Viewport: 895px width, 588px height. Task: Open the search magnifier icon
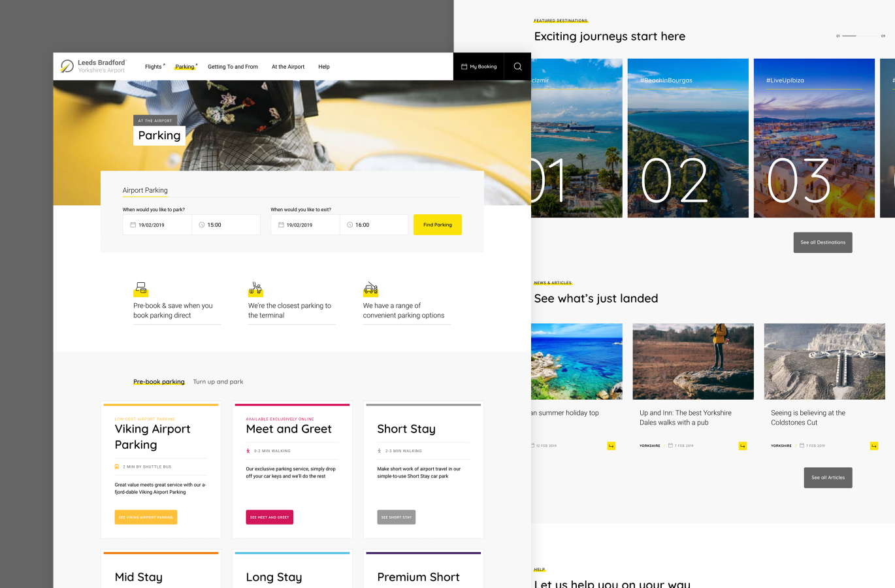[517, 67]
